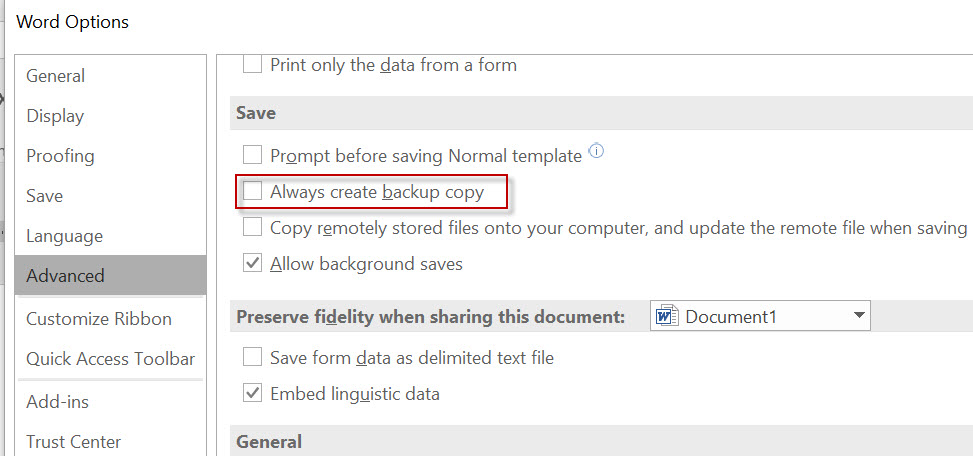The image size is (973, 456).
Task: Enable Always create backup copy checkbox
Action: click(252, 191)
